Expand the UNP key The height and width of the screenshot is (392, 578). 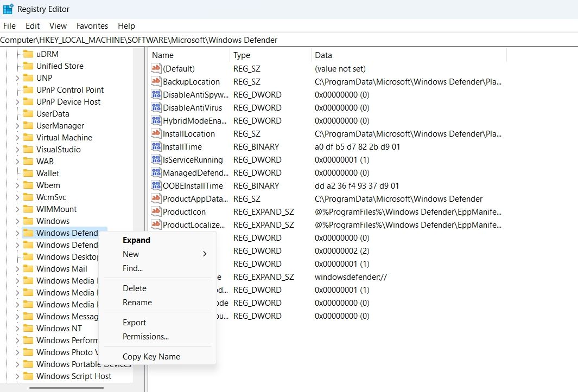17,78
